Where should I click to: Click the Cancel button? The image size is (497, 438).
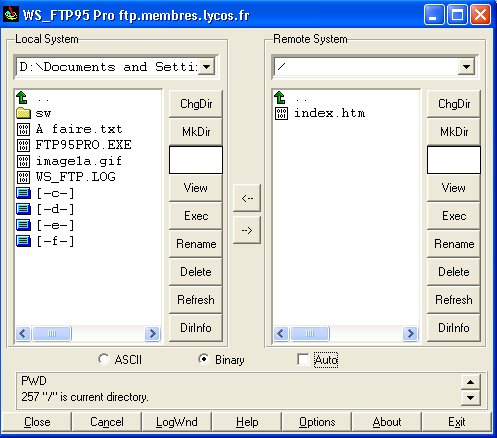[x=107, y=422]
